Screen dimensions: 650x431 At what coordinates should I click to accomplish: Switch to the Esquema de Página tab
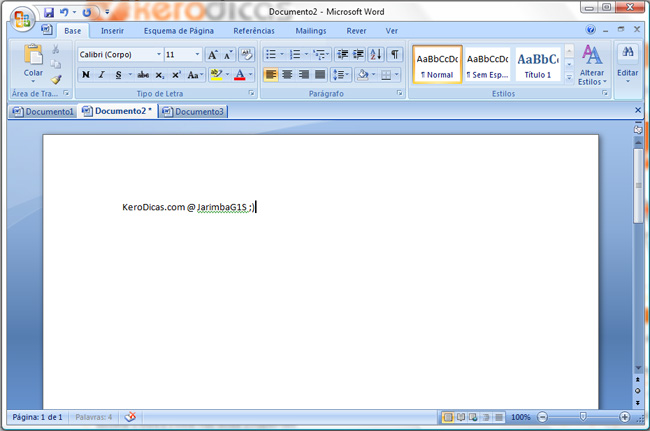(x=179, y=31)
